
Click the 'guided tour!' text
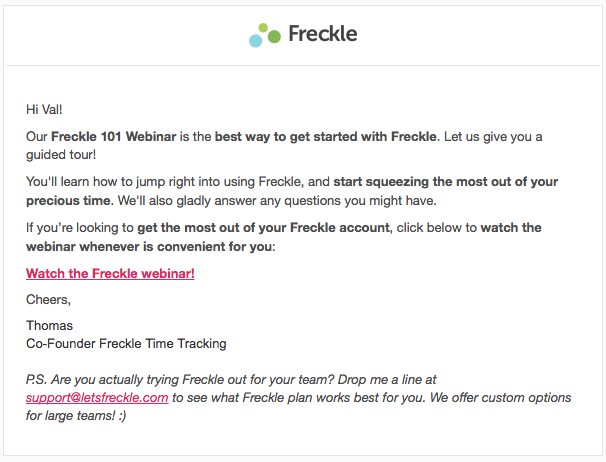[61, 155]
